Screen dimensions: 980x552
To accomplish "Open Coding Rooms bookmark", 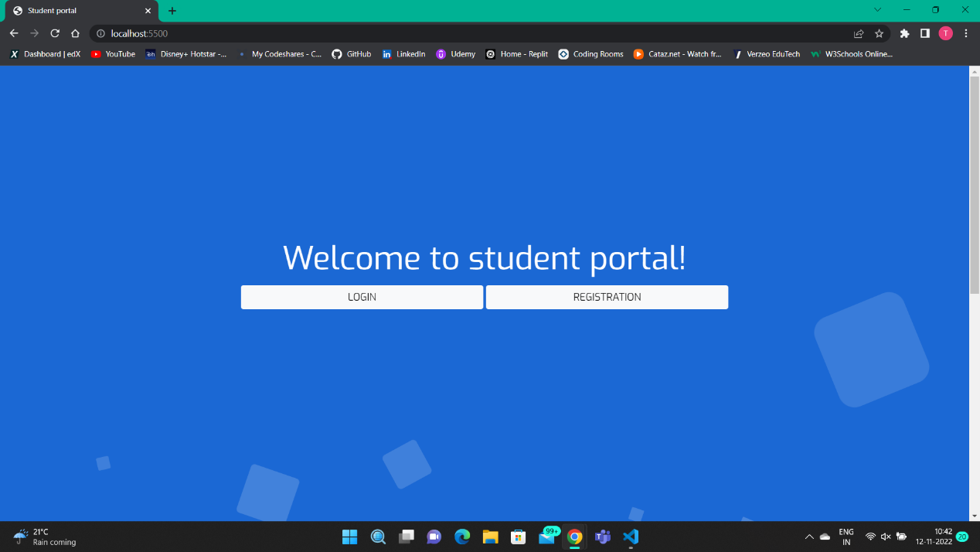I will point(591,54).
